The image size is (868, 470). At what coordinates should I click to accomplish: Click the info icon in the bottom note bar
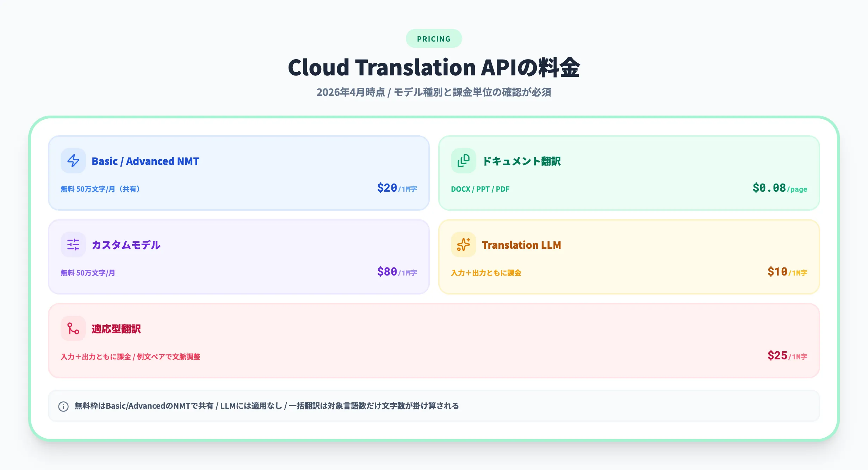pyautogui.click(x=63, y=406)
